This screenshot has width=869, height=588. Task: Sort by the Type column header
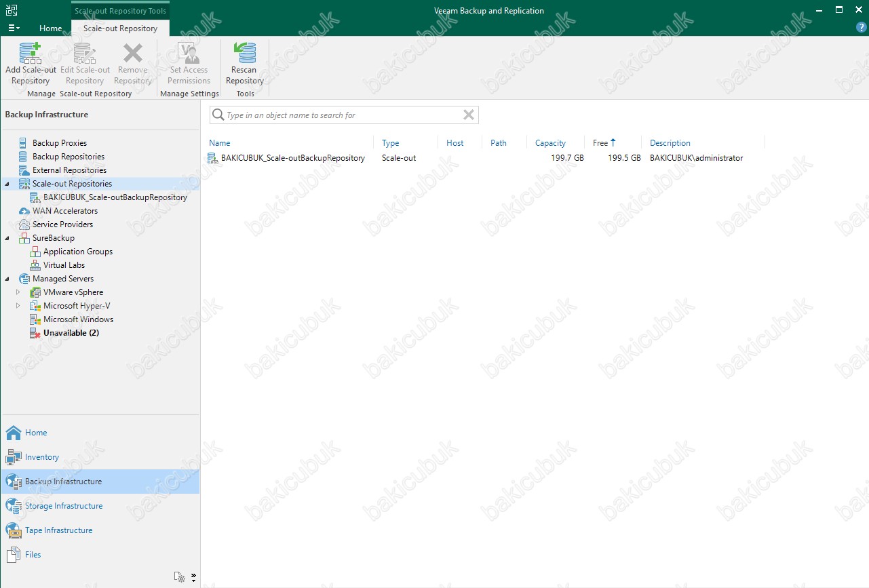pyautogui.click(x=390, y=143)
